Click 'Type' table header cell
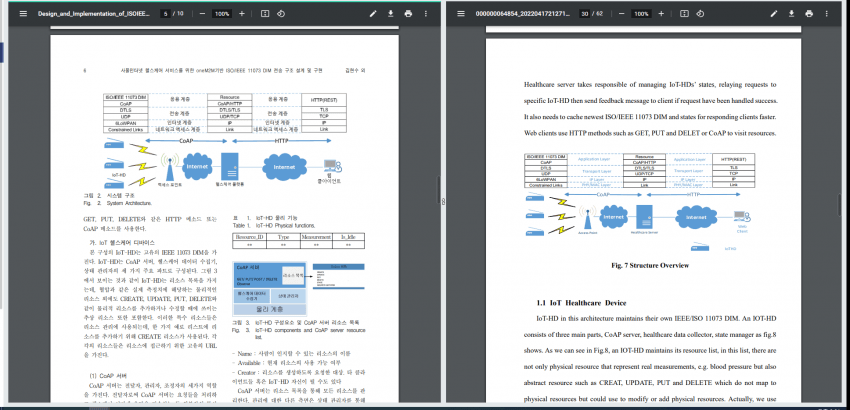The image size is (850, 410). click(284, 237)
